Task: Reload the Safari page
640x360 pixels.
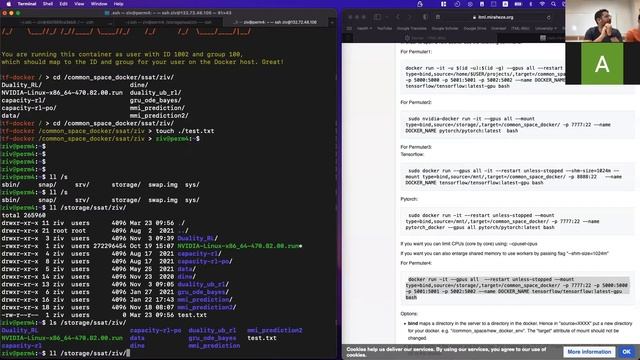Action: (549, 18)
